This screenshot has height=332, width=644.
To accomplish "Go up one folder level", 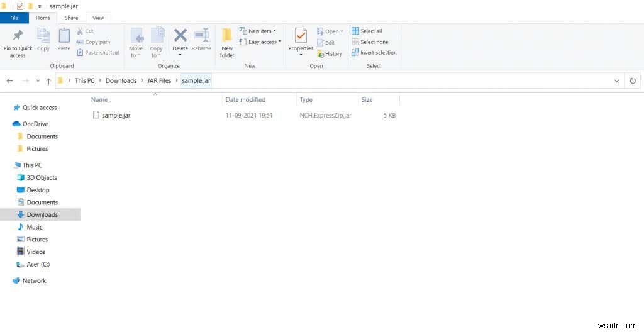I will [x=48, y=81].
